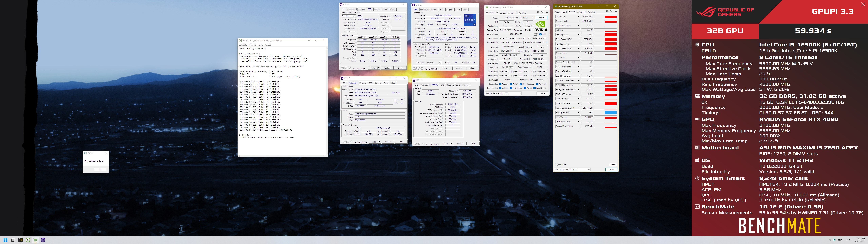868x244 pixels.
Task: Click the refresh icon in GPU-Z Sensors window
Action: [611, 11]
